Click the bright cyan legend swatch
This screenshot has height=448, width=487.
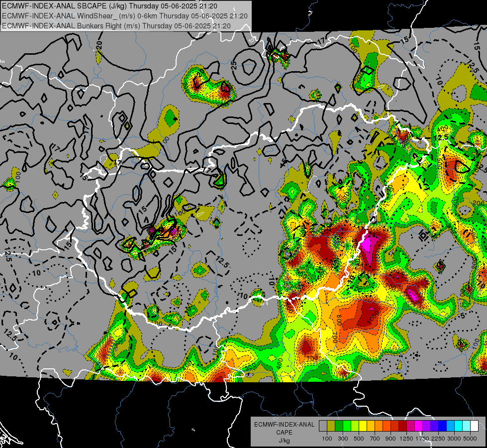tap(459, 426)
